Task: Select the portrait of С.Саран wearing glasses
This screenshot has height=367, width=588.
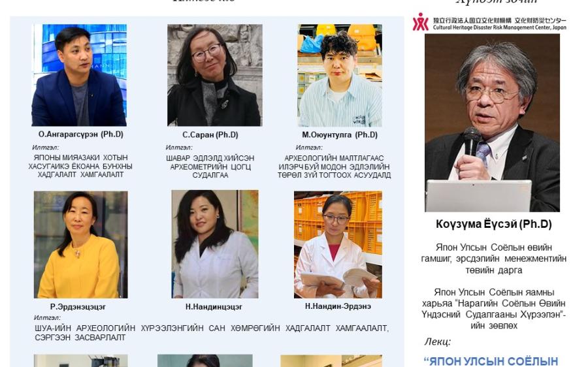Action: click(214, 75)
